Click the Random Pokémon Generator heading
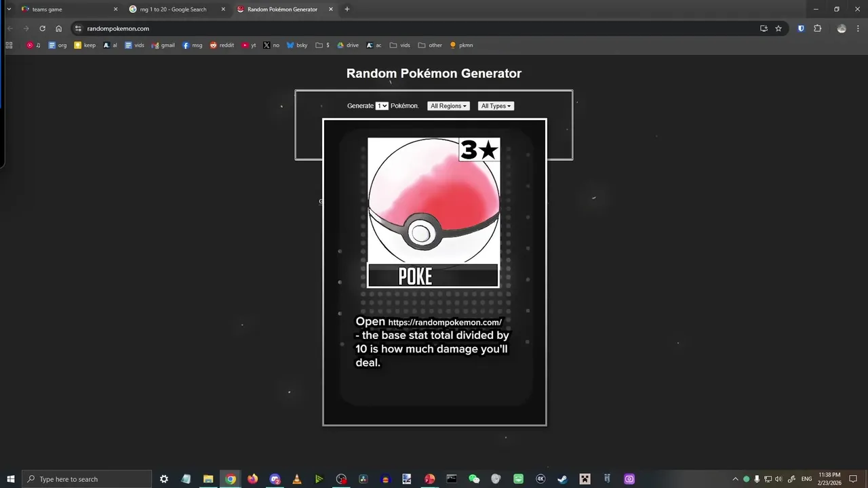This screenshot has height=488, width=868. tap(434, 73)
